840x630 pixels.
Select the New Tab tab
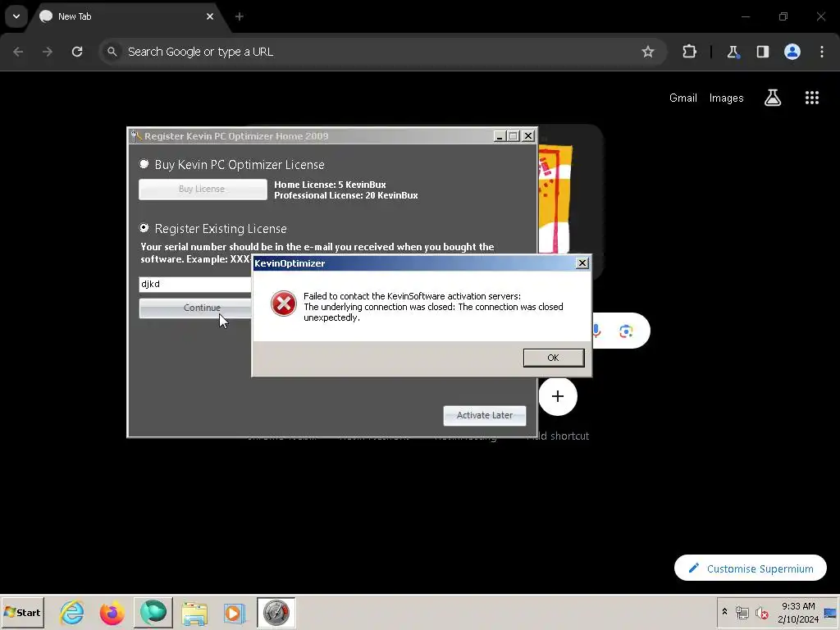click(x=126, y=16)
